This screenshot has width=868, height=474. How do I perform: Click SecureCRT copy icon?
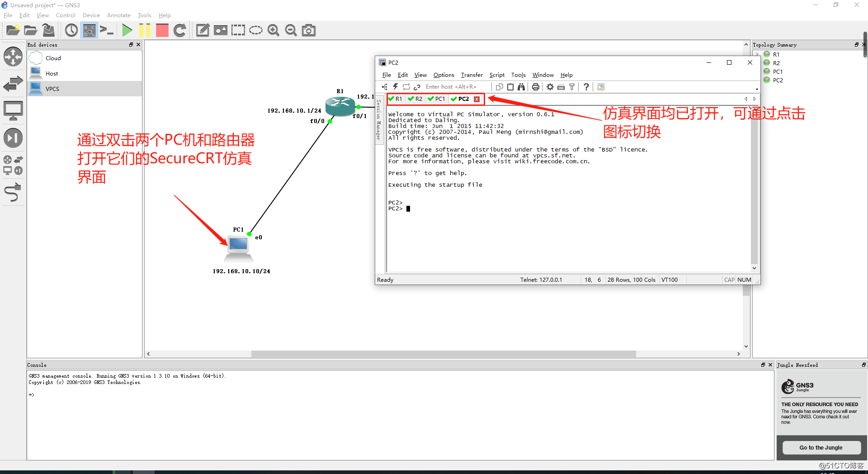499,87
